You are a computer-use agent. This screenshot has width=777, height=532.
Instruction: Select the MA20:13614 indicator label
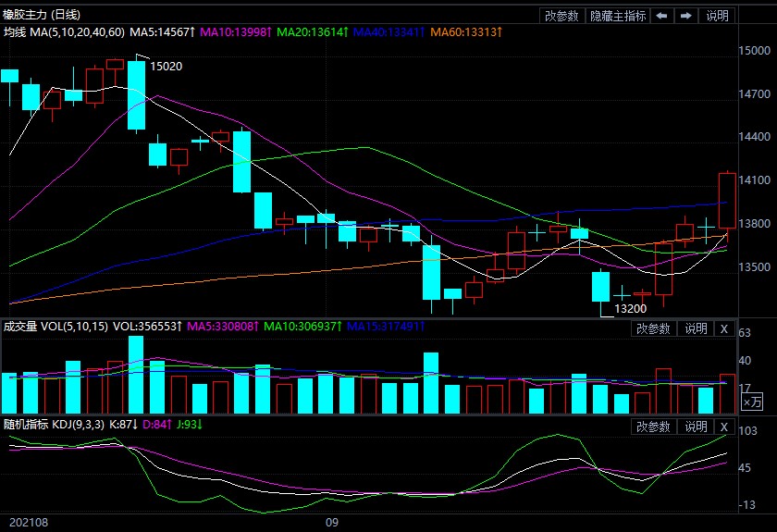pyautogui.click(x=313, y=32)
